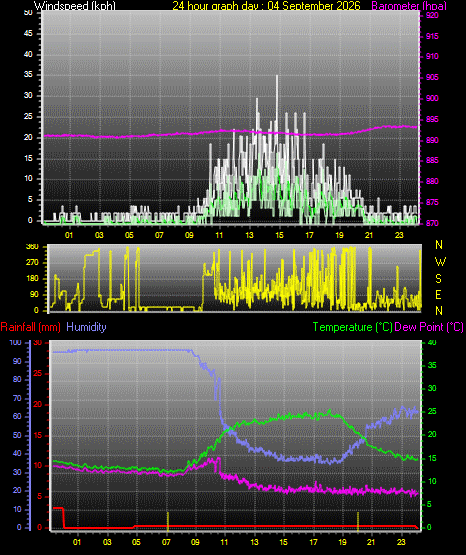Click the 25 temperature axis value

click(432, 412)
